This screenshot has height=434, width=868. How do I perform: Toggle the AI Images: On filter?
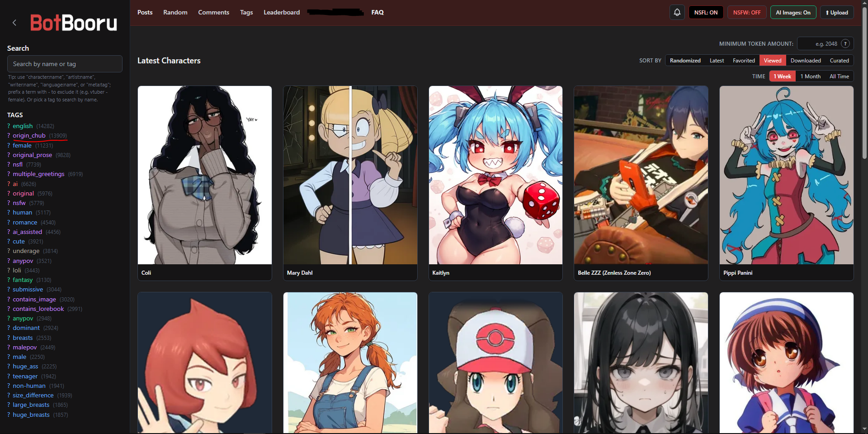point(793,13)
